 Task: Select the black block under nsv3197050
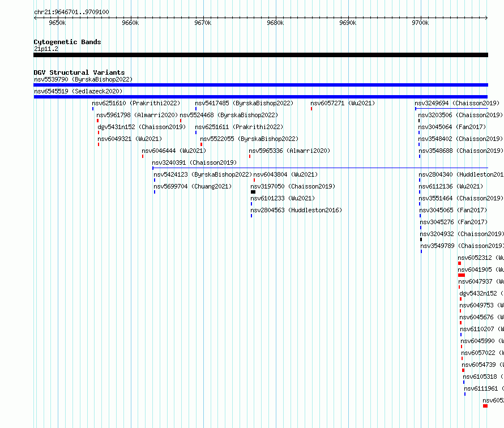[x=253, y=192]
